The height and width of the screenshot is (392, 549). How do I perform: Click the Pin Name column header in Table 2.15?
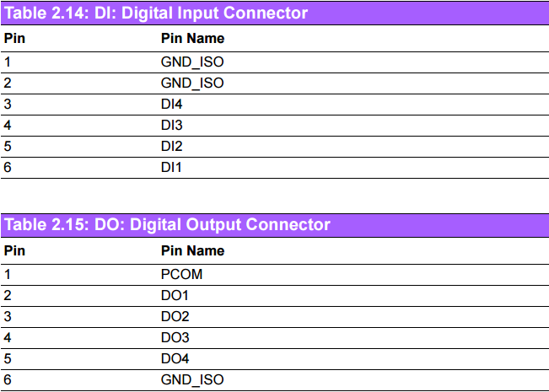pos(192,250)
